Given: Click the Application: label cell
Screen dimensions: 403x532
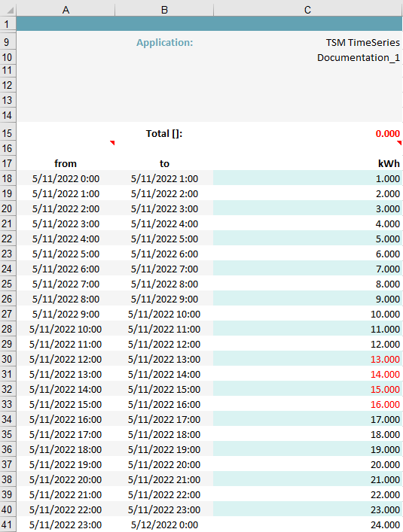Looking at the screenshot, I should click(164, 42).
